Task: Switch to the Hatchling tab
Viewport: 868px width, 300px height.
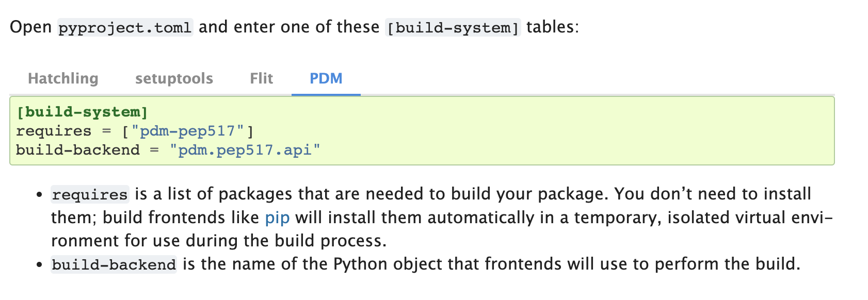Action: (x=63, y=78)
